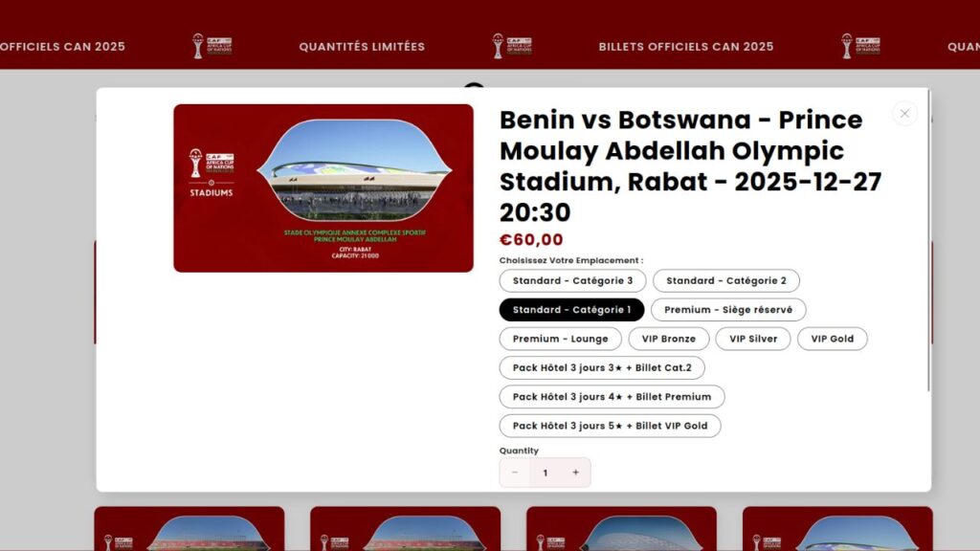Image resolution: width=980 pixels, height=551 pixels.
Task: Choose Premium - Siège réservé seating
Action: point(728,310)
